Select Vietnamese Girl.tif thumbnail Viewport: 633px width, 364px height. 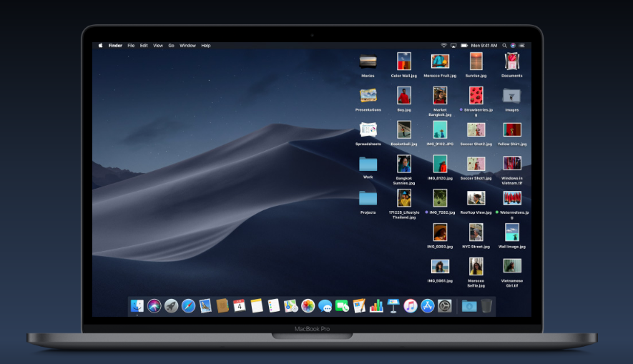pyautogui.click(x=512, y=266)
